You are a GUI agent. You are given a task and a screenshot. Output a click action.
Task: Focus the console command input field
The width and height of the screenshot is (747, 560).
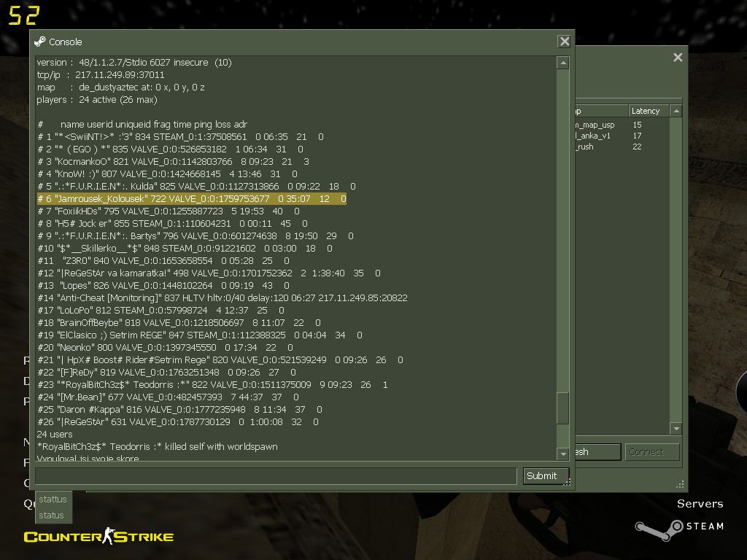pos(276,476)
